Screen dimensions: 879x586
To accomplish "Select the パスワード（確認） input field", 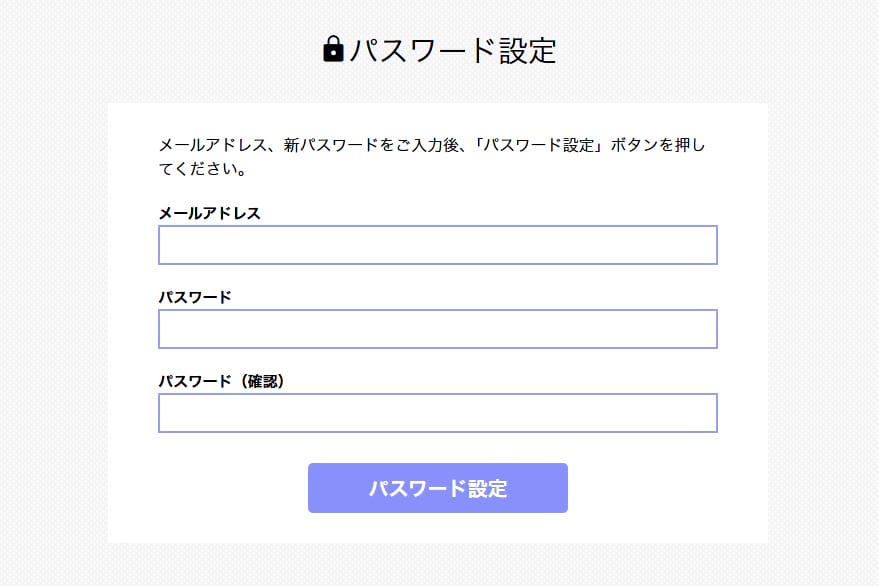I will click(438, 413).
